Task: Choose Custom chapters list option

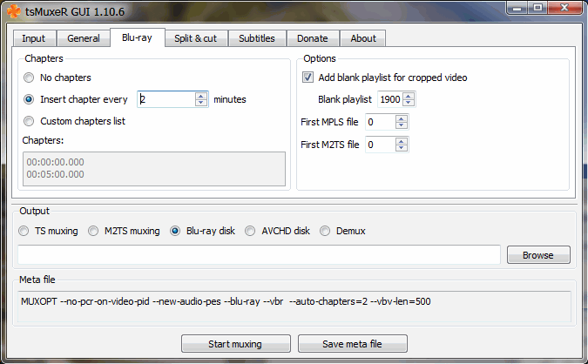Action: pos(30,121)
